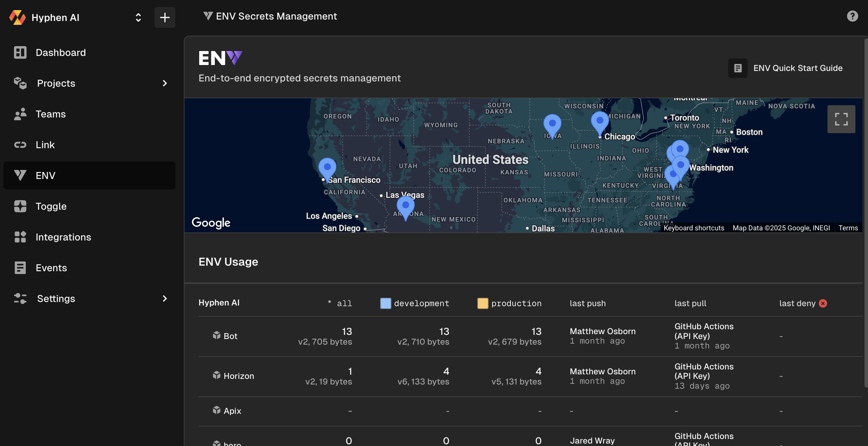Open the Toggle section
Viewport: 868px width, 446px height.
[89, 206]
